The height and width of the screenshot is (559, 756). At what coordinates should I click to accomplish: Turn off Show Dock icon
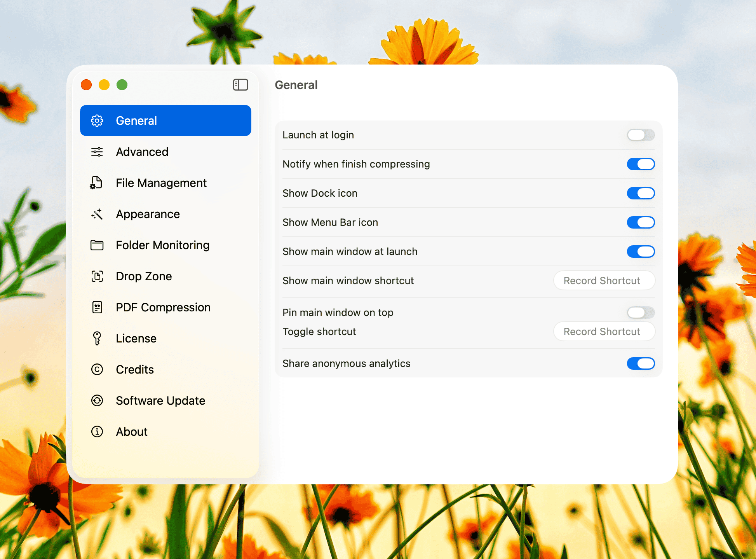click(x=641, y=193)
